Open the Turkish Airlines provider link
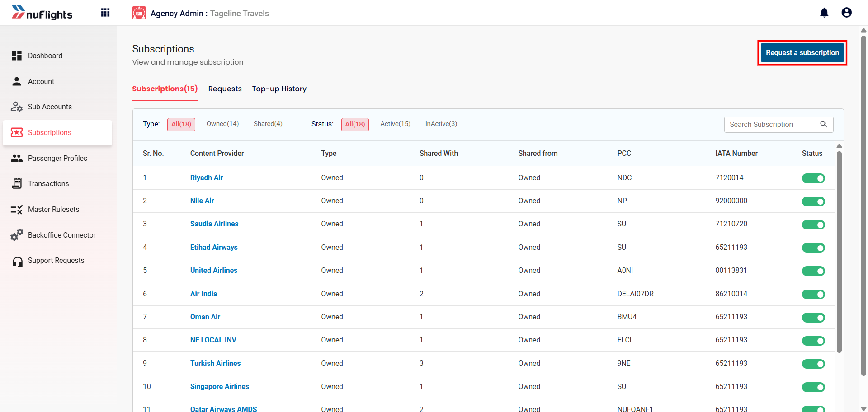The width and height of the screenshot is (868, 412). 215,363
